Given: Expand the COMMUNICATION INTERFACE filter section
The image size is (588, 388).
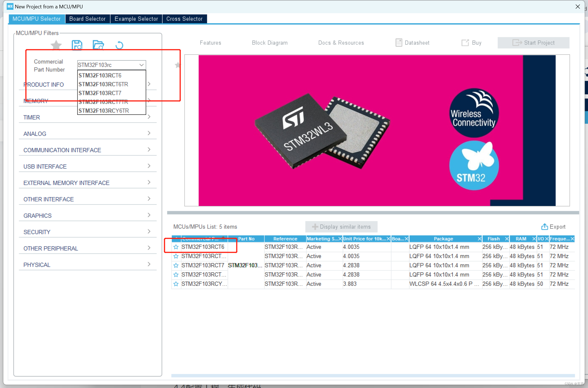Looking at the screenshot, I should tap(149, 150).
